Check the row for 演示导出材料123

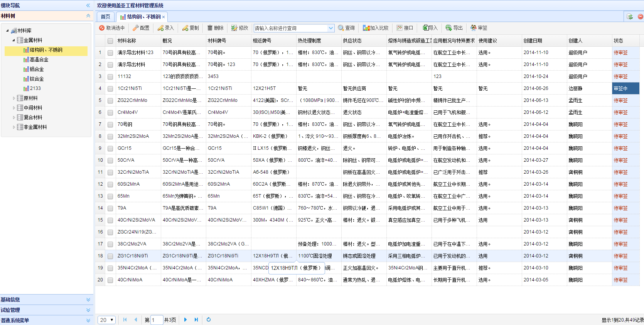tap(110, 53)
